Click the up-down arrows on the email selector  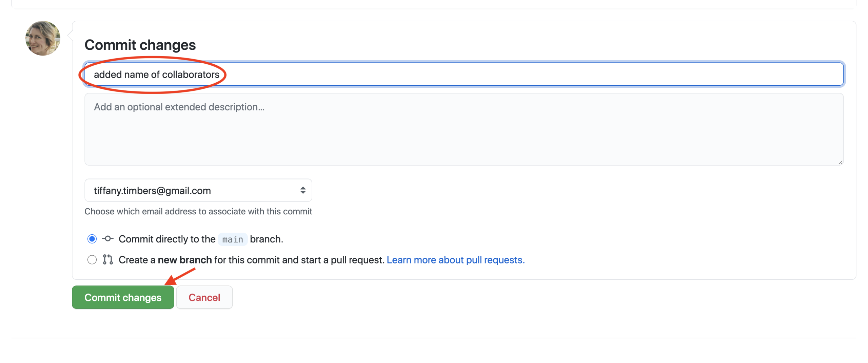303,190
